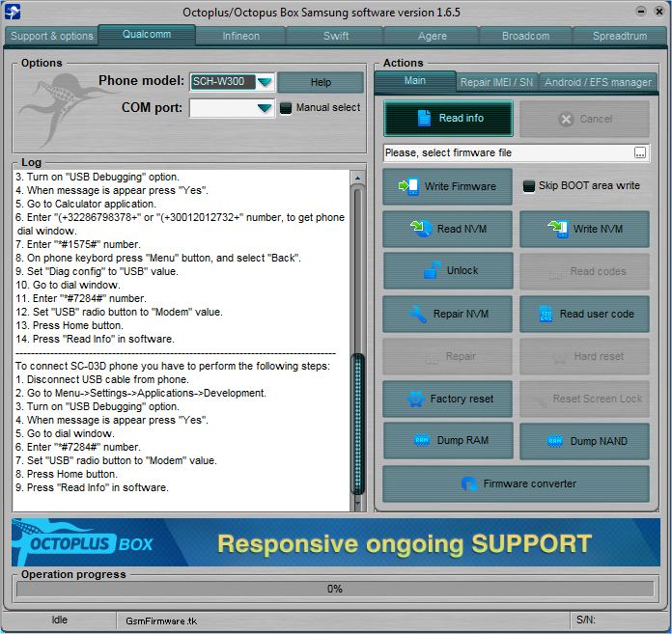
Task: Open the Infineon tab
Action: point(240,36)
